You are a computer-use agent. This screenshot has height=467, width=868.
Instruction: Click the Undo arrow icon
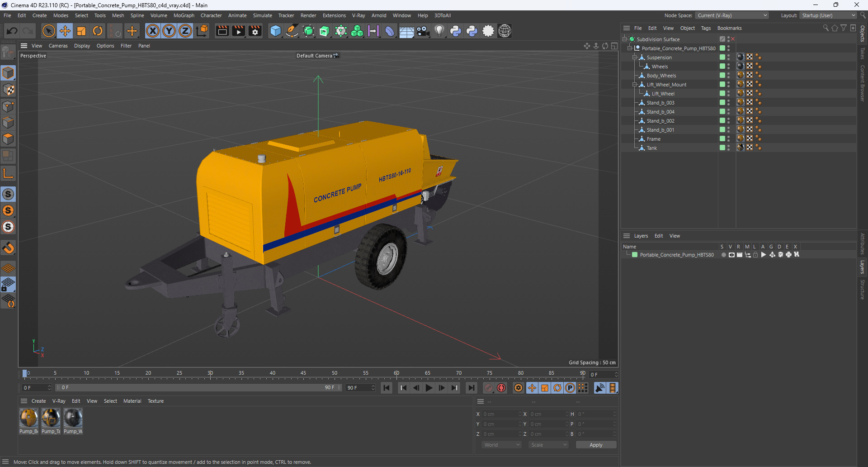12,31
